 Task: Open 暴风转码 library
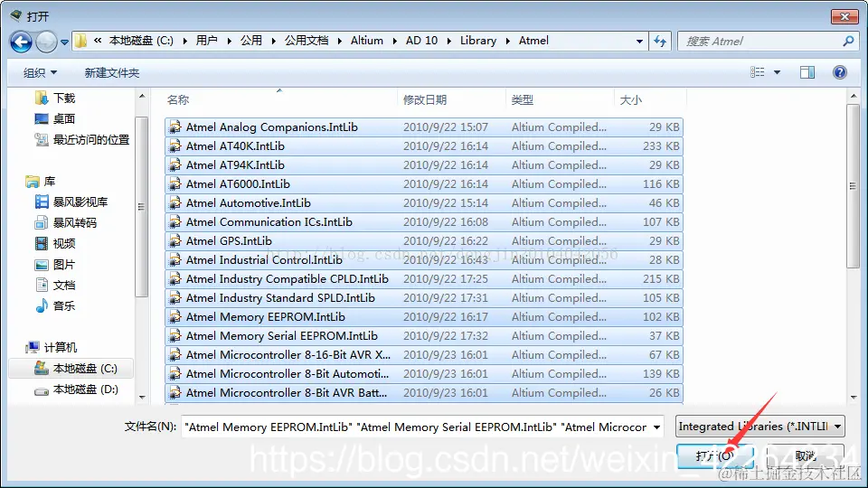(66, 222)
